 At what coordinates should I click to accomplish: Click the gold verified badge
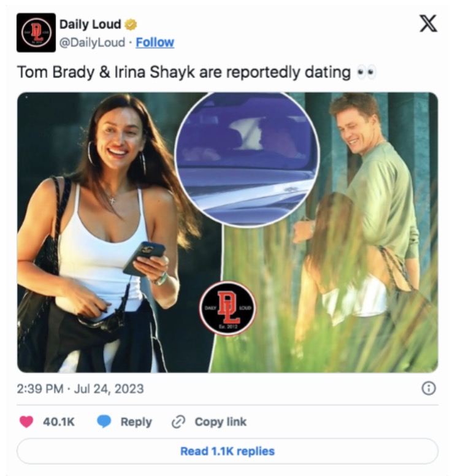[x=131, y=25]
